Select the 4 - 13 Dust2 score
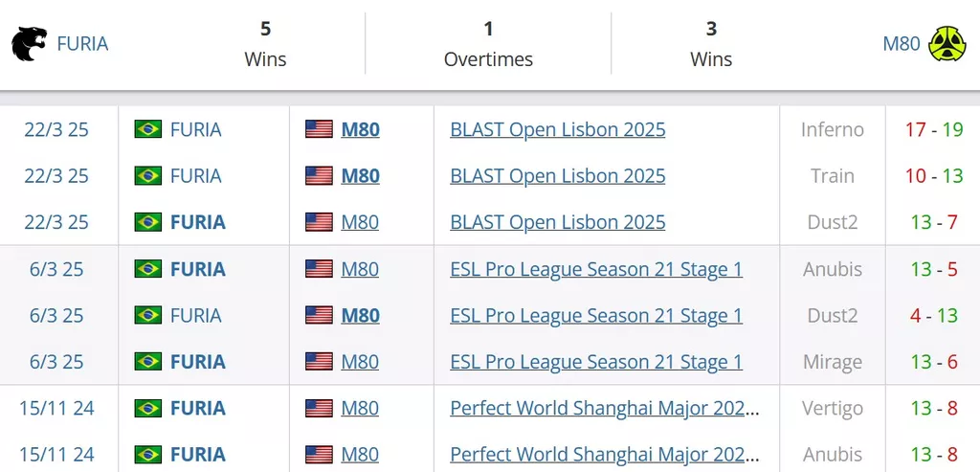 (934, 315)
